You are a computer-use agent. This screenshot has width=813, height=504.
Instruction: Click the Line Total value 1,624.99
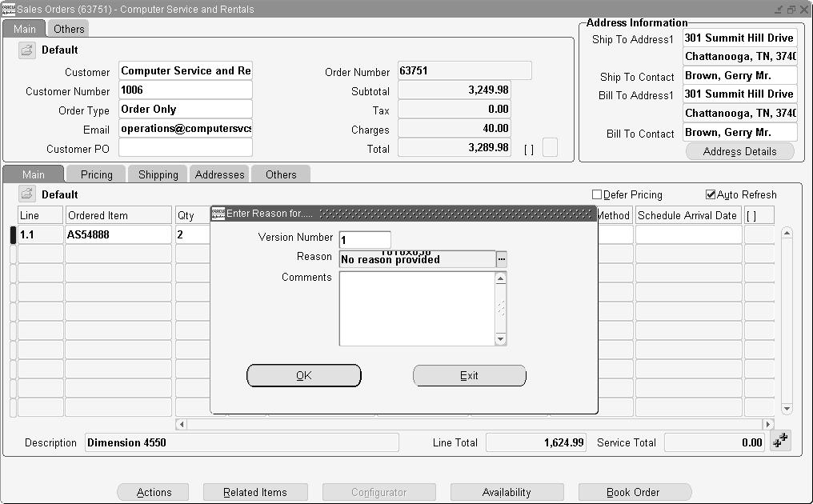coord(536,442)
